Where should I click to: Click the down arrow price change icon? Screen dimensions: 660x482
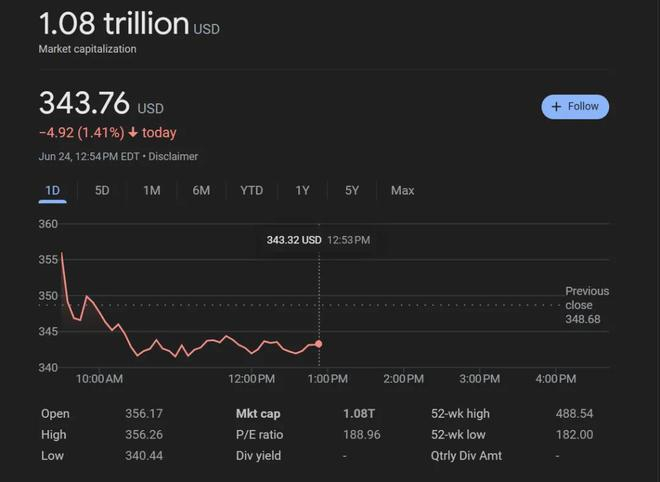coord(133,133)
